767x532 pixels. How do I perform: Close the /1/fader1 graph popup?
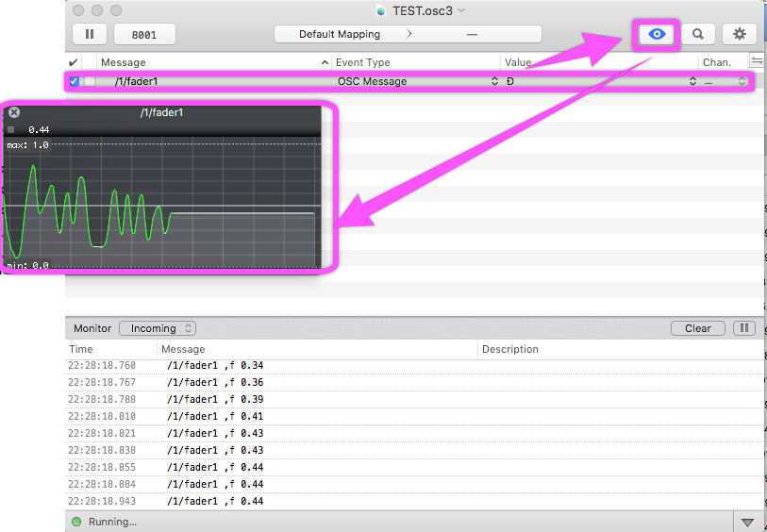(x=14, y=112)
